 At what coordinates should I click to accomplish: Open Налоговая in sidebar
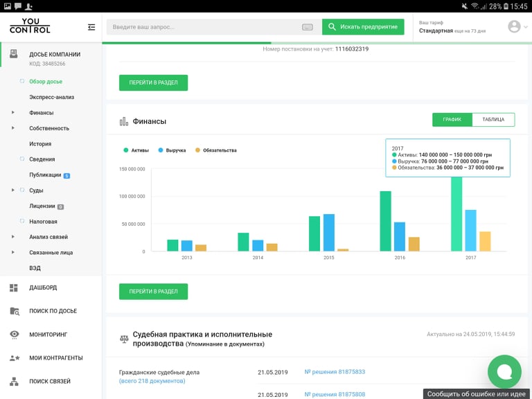point(43,222)
